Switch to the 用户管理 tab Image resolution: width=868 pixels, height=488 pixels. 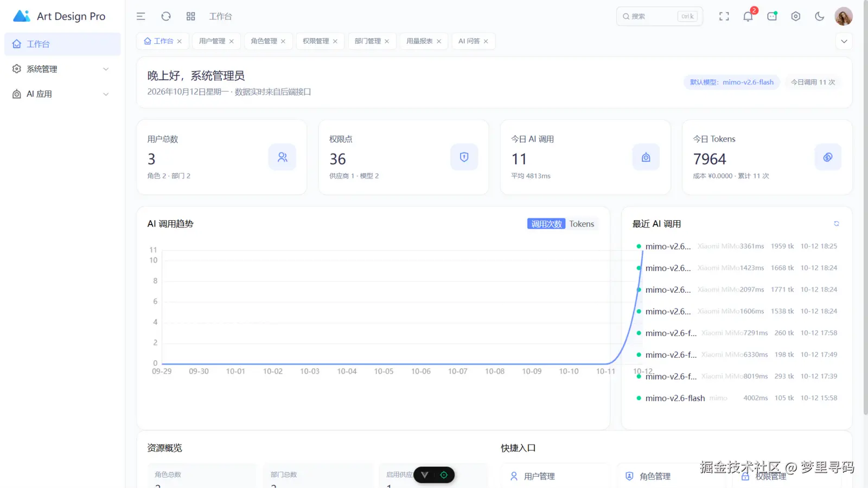[x=212, y=41]
